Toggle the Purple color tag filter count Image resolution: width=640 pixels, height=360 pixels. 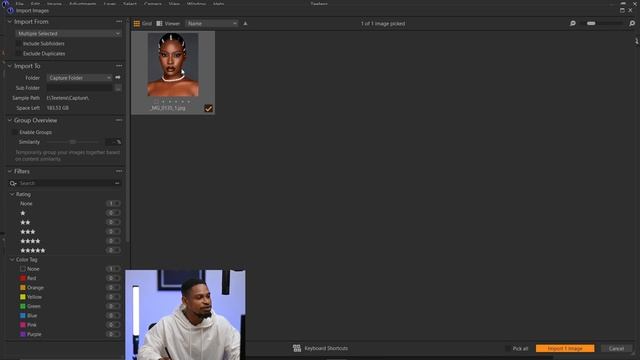pos(113,334)
